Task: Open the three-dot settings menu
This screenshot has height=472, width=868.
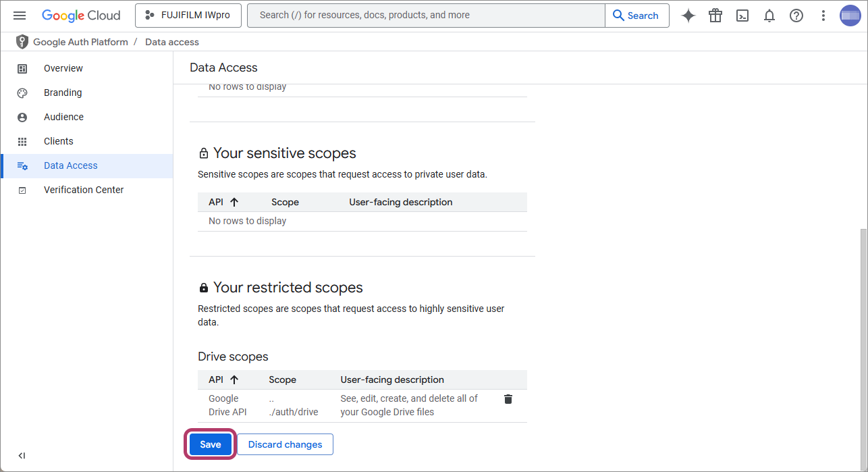Action: coord(823,16)
